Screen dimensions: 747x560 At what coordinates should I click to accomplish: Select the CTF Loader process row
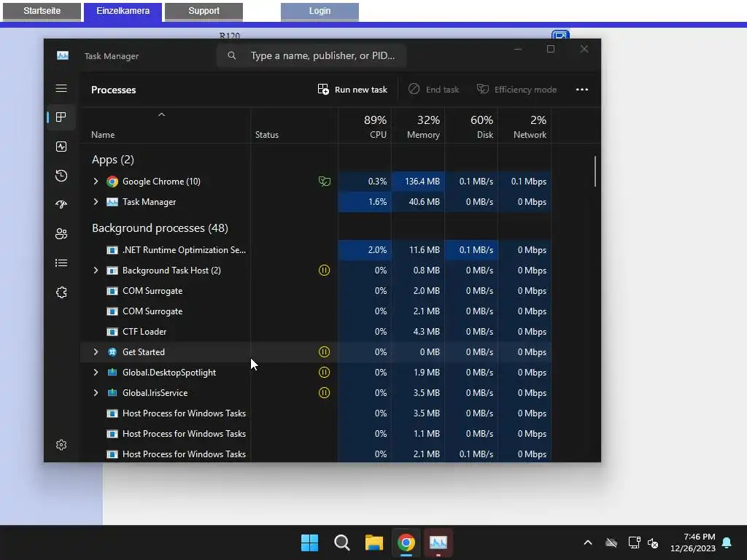[x=315, y=332]
